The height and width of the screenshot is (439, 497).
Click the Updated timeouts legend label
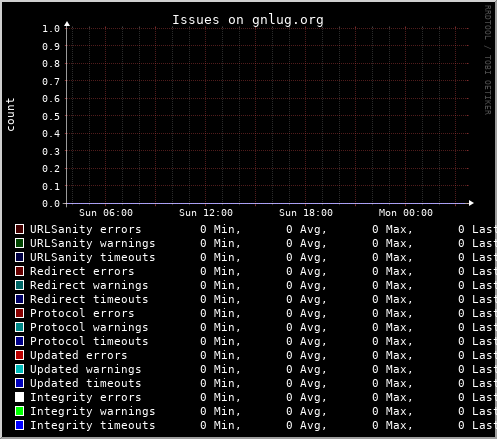pyautogui.click(x=86, y=383)
